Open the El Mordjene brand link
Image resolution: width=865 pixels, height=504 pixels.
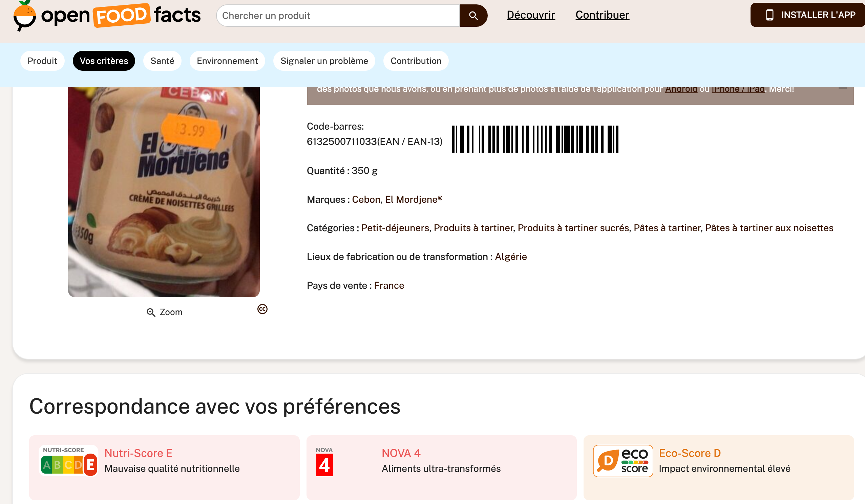414,199
